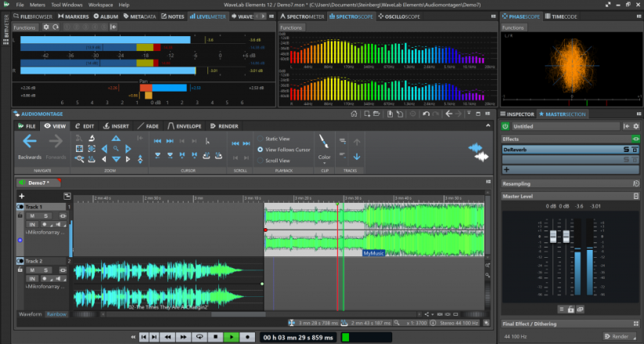Click scroll to start icon in Scroll group
The width and height of the screenshot is (644, 344).
point(236,143)
